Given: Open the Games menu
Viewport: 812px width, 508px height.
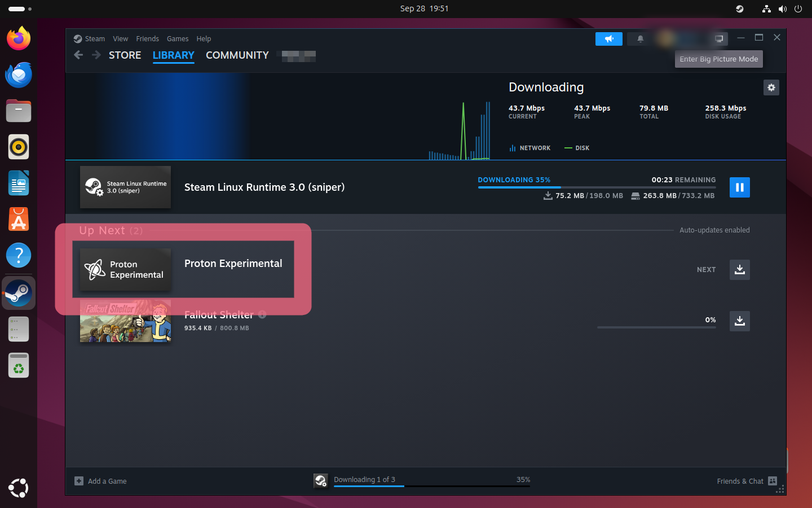Looking at the screenshot, I should click(x=178, y=39).
